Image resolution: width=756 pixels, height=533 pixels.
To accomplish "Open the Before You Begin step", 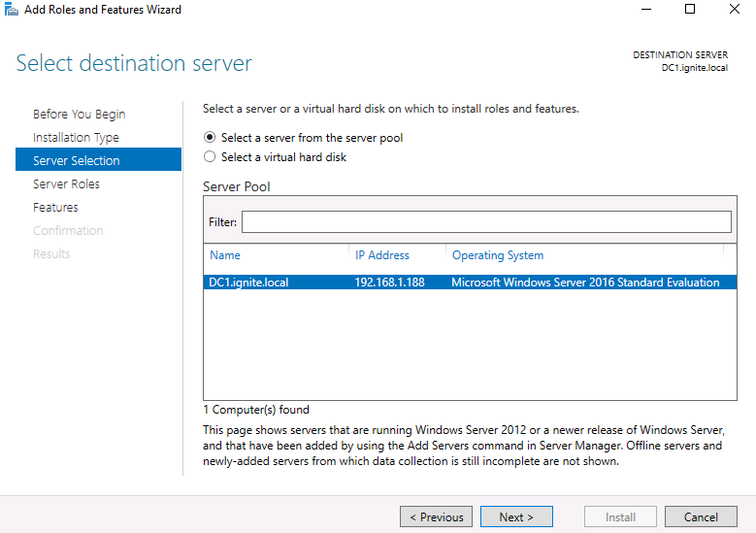I will (79, 115).
